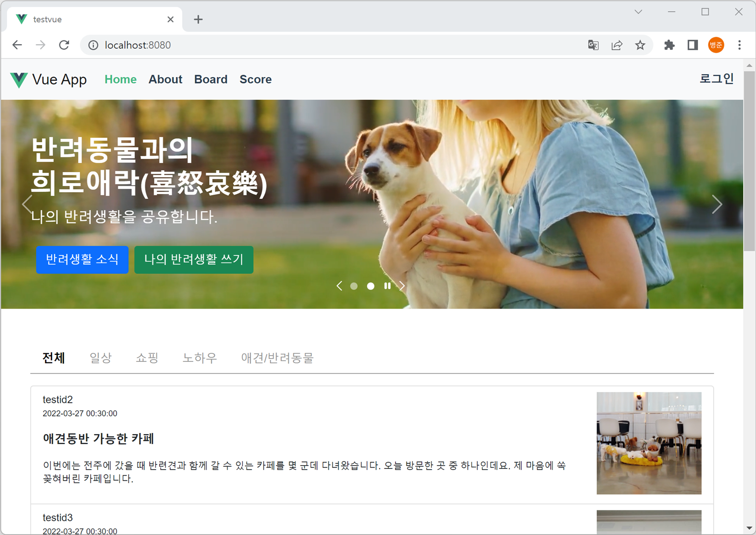Bookmark this page with the star icon
Viewport: 756px width, 535px height.
[x=640, y=45]
